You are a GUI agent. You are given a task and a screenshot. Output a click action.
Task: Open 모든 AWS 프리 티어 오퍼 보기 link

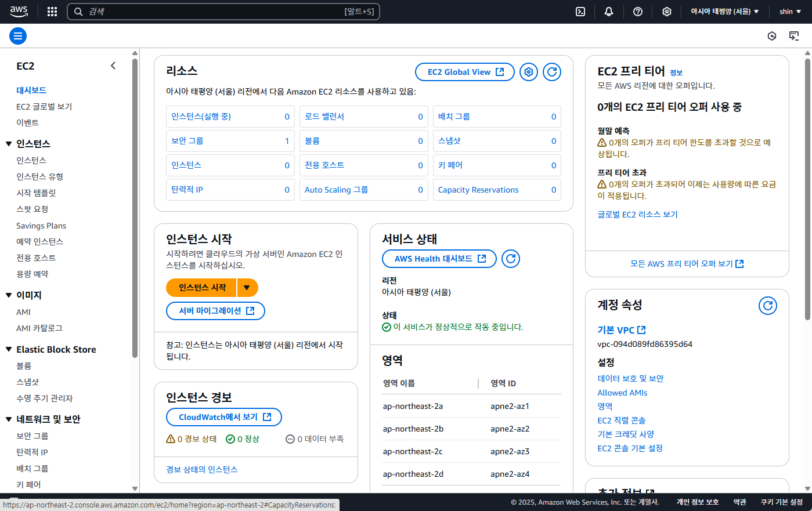(x=687, y=263)
